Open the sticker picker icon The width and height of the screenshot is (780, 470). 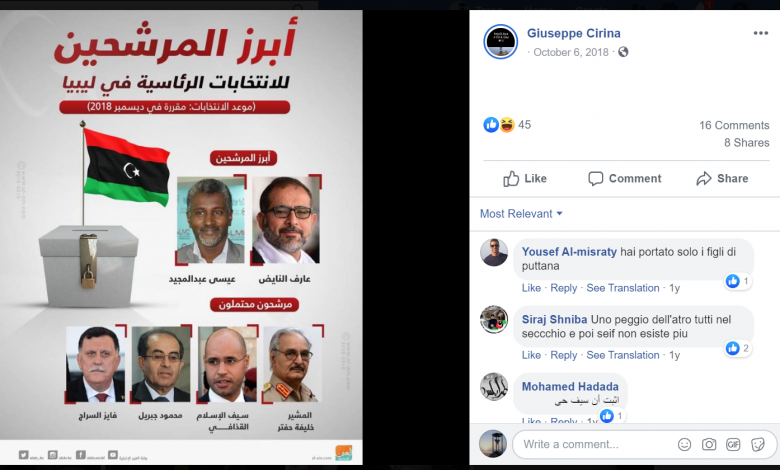[x=758, y=444]
